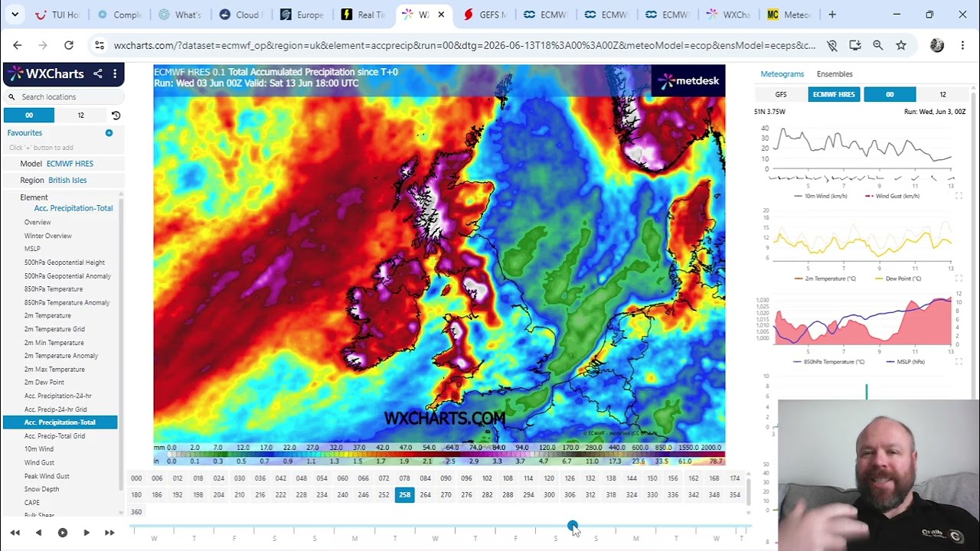Click the install app icon in address bar

pos(855,45)
